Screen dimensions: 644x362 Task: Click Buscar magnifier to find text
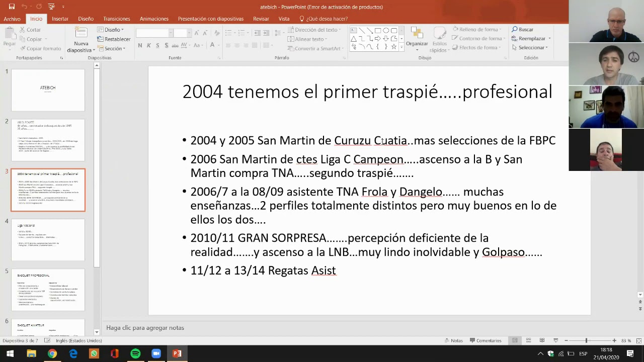coord(522,30)
